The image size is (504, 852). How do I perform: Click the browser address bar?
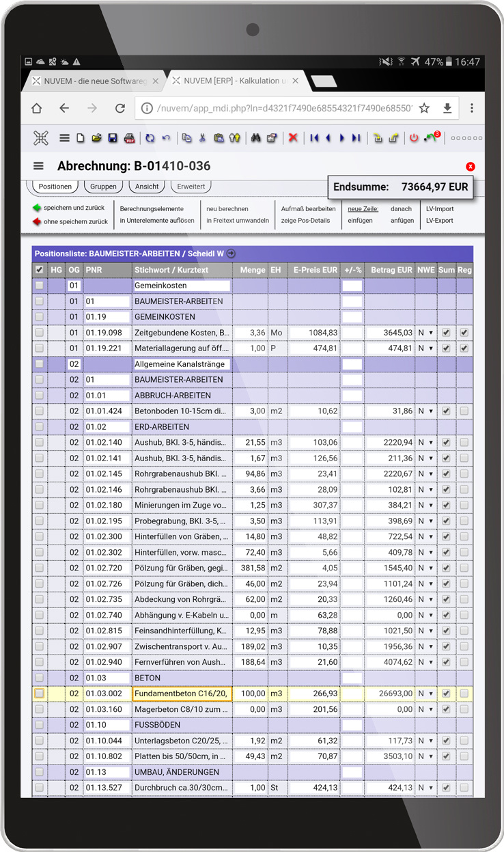(277, 108)
